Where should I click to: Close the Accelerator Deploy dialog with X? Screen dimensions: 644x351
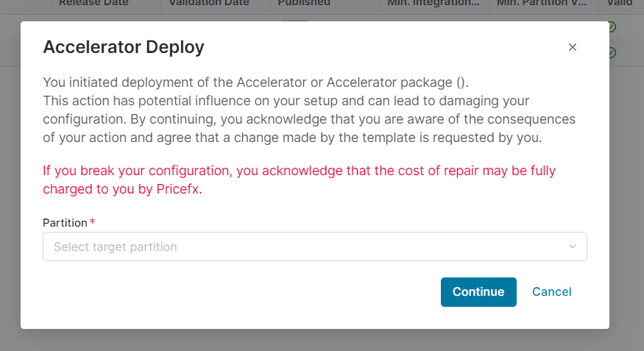(x=573, y=47)
